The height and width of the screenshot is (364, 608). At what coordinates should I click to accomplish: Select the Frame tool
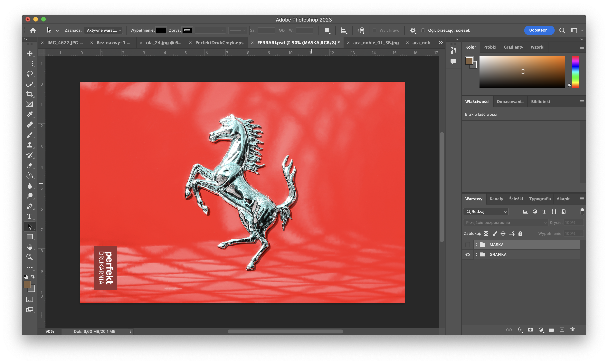click(x=30, y=104)
